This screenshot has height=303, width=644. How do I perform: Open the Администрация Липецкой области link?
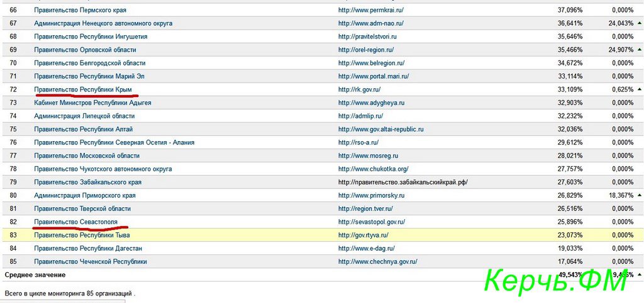point(84,116)
